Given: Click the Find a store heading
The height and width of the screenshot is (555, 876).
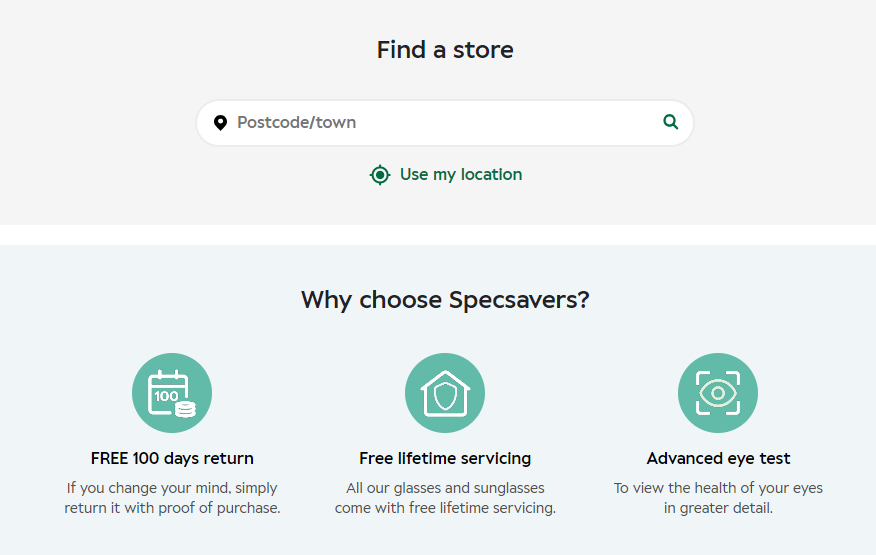Looking at the screenshot, I should (x=445, y=50).
